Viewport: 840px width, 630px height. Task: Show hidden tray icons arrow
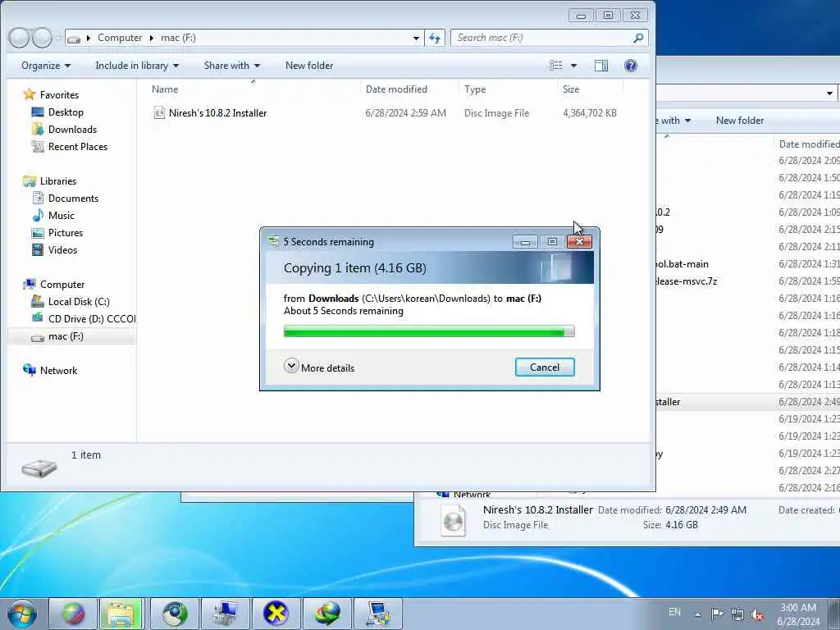[x=697, y=614]
